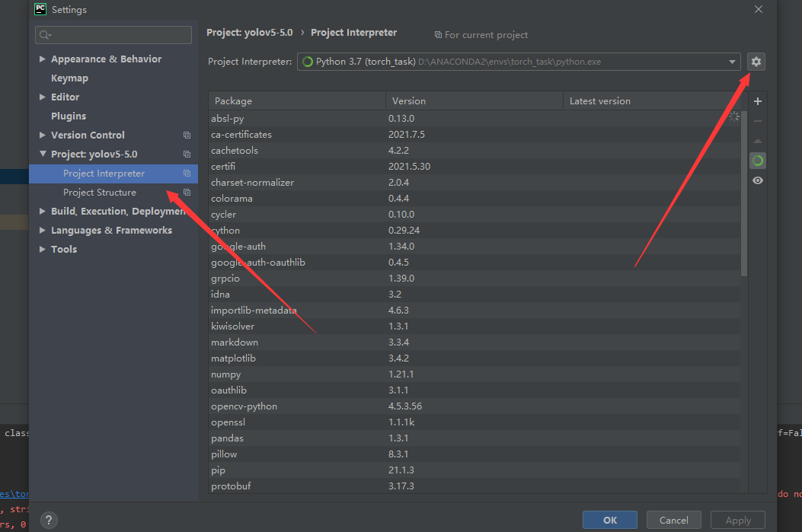The height and width of the screenshot is (532, 802).
Task: Select the cycler package row
Action: point(474,215)
